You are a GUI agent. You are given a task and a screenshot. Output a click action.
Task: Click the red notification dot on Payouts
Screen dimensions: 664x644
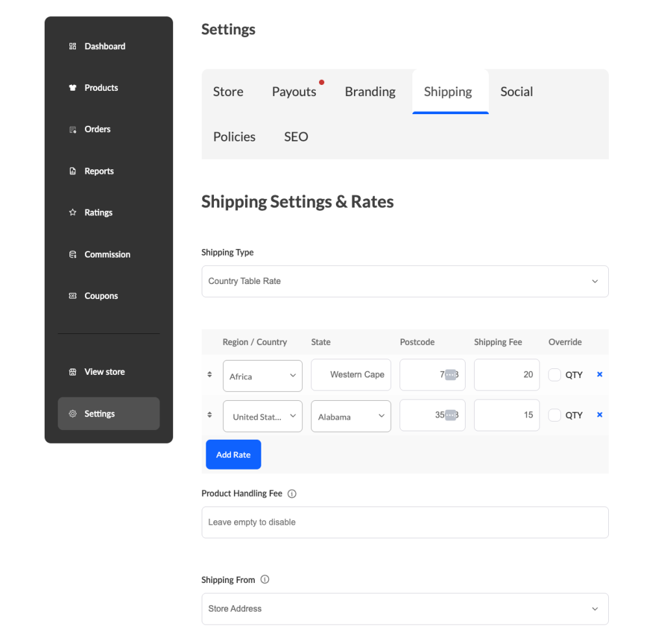click(x=322, y=82)
